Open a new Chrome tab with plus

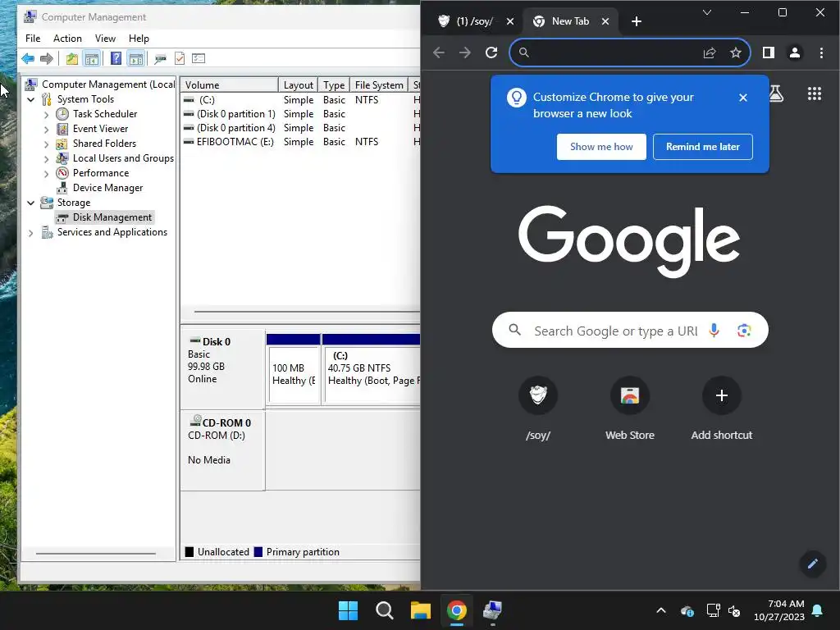click(636, 21)
